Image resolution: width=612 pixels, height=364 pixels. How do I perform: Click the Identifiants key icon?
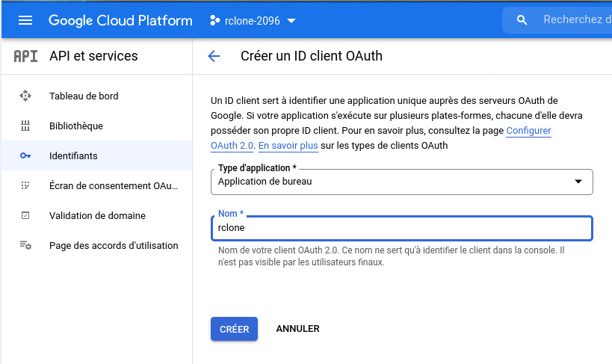[x=25, y=155]
